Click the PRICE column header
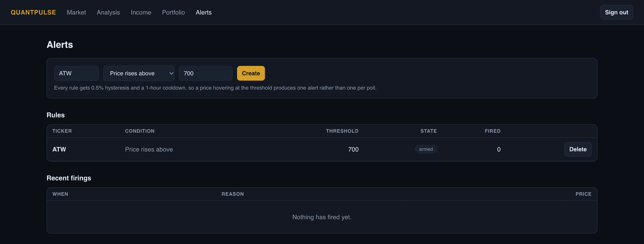 coord(584,194)
